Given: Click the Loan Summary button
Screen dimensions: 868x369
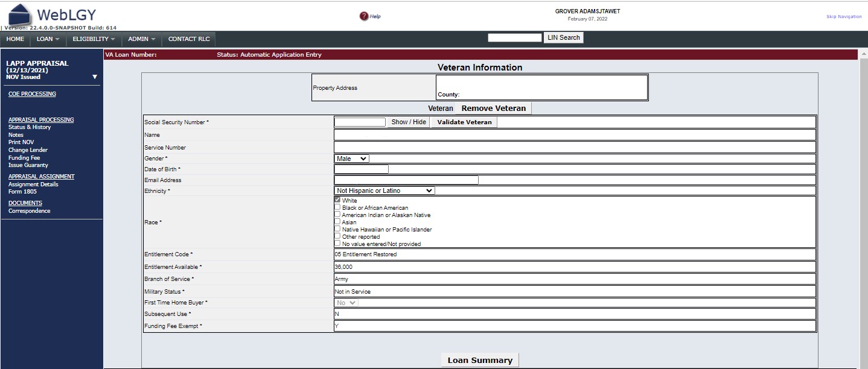Looking at the screenshot, I should (480, 360).
